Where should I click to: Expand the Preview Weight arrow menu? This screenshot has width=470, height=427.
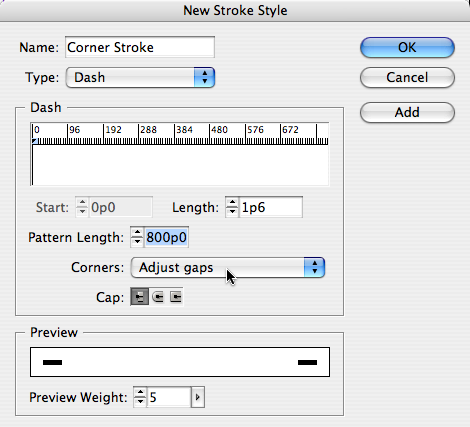198,397
